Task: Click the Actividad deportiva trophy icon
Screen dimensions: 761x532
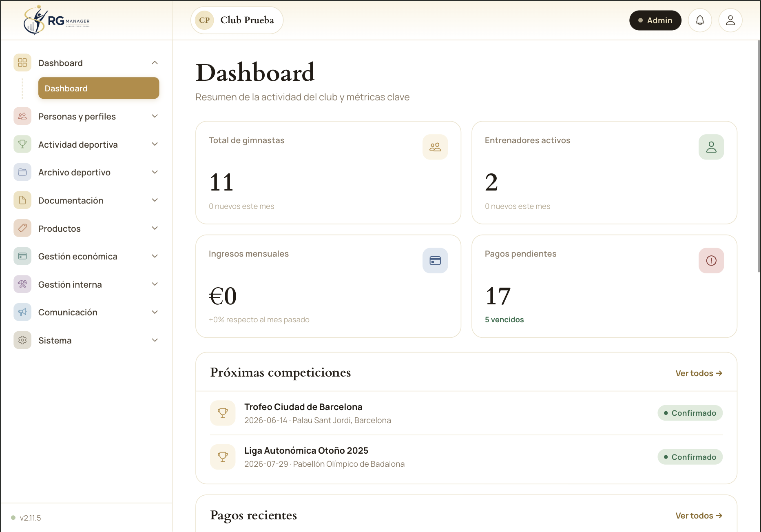Action: 22,144
